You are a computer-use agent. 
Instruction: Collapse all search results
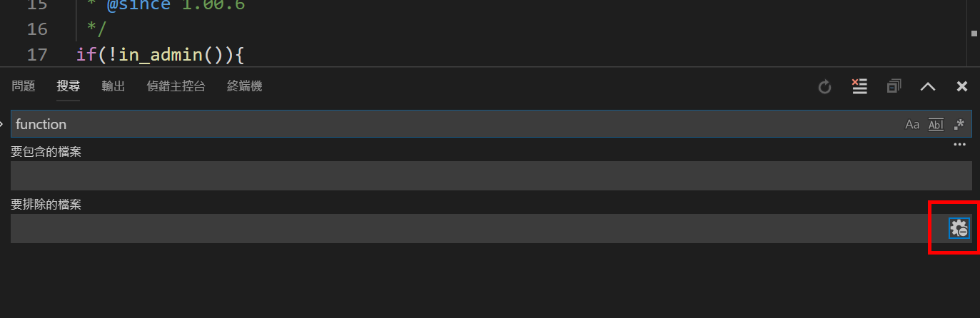pyautogui.click(x=894, y=86)
